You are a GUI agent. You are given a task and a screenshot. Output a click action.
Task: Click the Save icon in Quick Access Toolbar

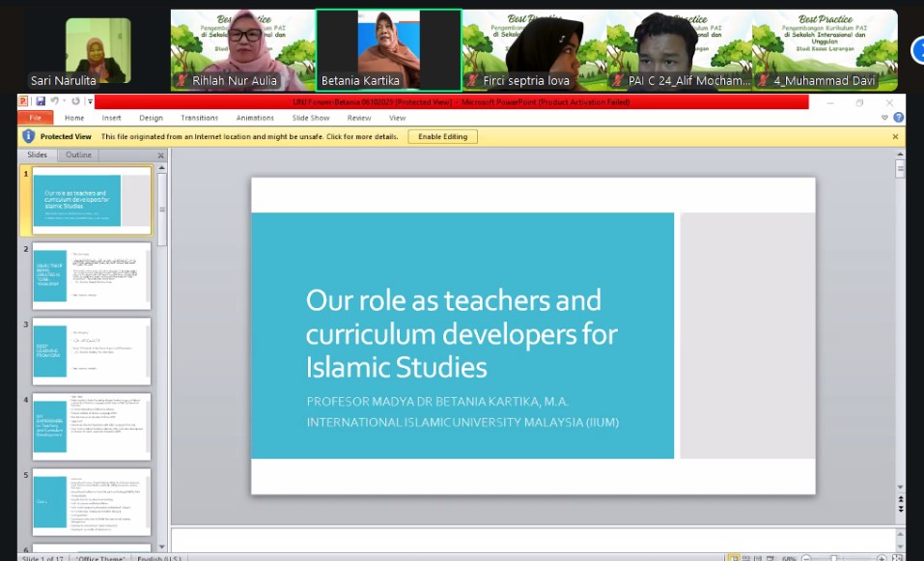pyautogui.click(x=40, y=101)
